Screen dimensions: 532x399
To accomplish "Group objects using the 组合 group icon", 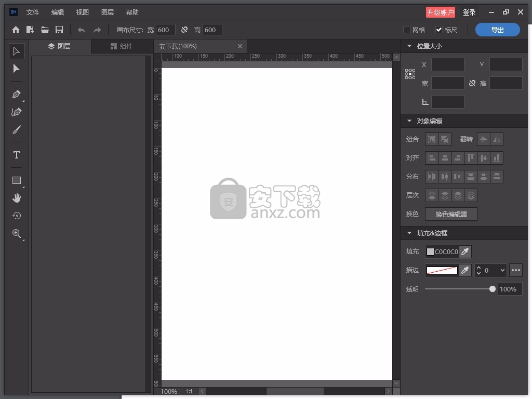I will tap(432, 139).
